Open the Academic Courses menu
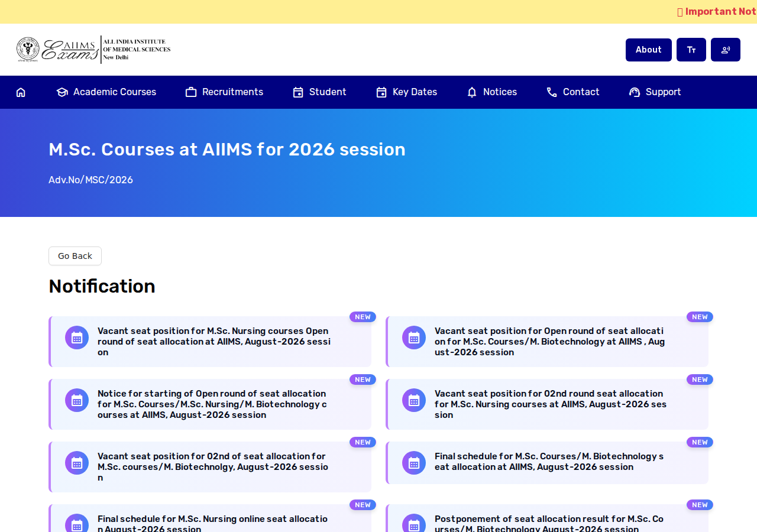757x532 pixels. [106, 92]
